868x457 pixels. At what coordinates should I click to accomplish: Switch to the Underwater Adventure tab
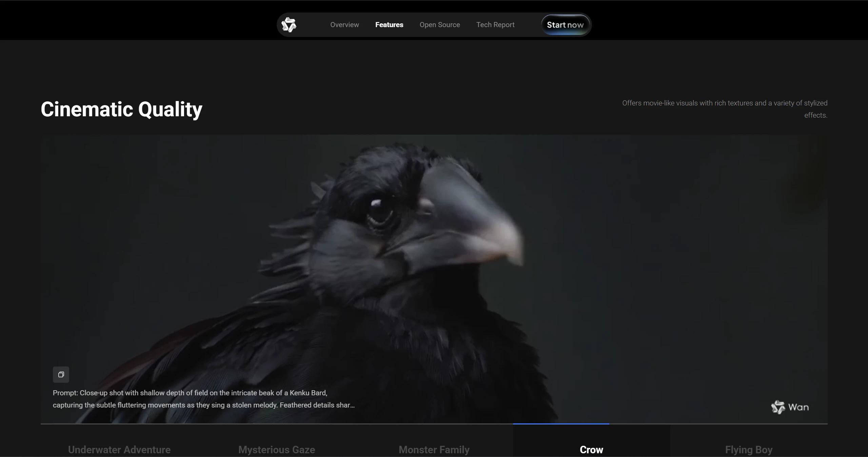(119, 450)
